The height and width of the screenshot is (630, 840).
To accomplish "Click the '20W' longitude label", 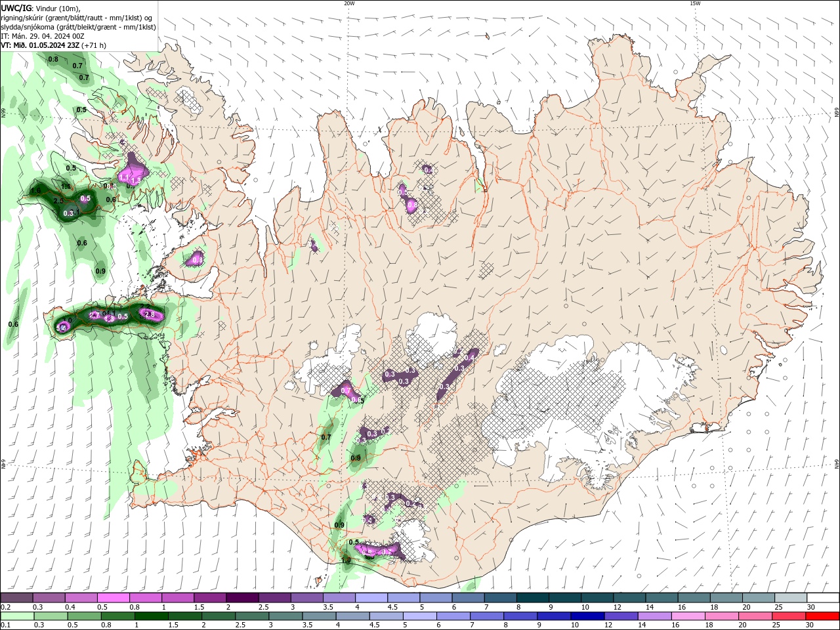I will (x=349, y=3).
